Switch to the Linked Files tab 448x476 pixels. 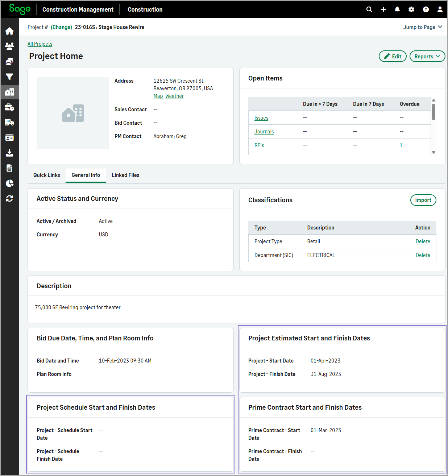click(125, 175)
